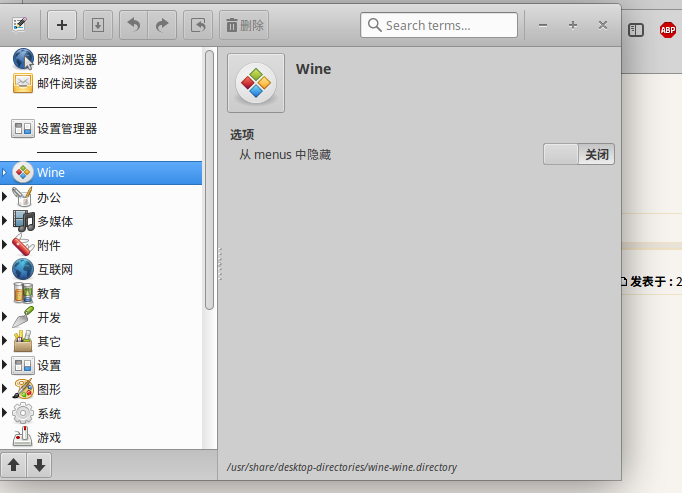Click the 附件 pocket knife icon

(23, 245)
